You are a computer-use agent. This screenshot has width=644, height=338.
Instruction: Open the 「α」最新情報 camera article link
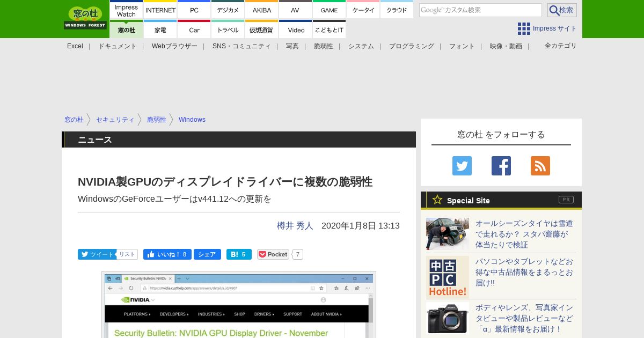point(524,318)
